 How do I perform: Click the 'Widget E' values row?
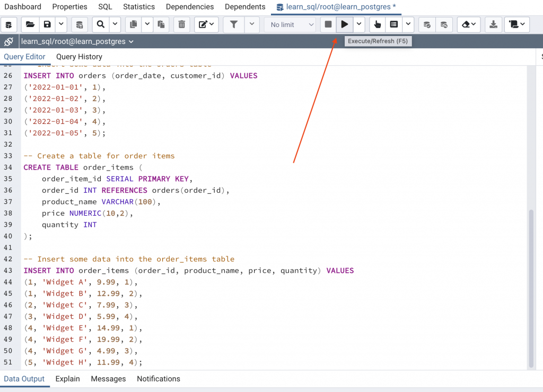[x=83, y=328]
